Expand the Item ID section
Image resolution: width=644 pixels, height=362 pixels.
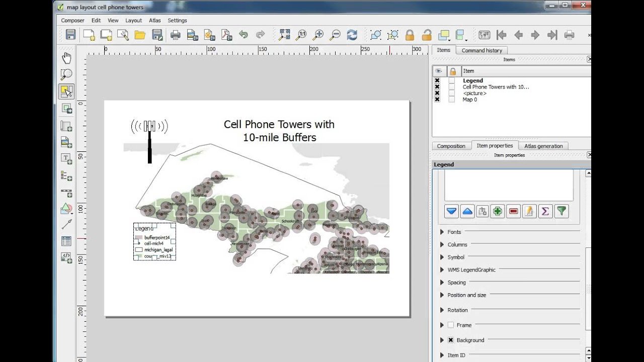coord(442,355)
